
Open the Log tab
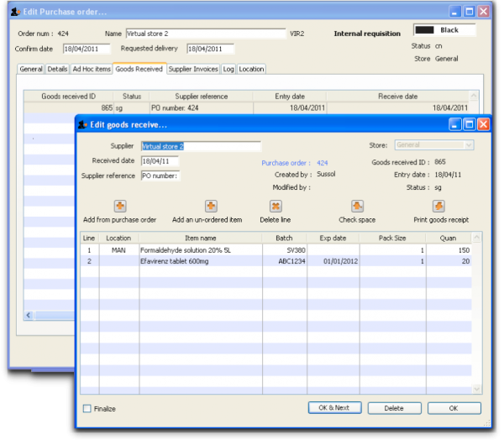point(228,69)
